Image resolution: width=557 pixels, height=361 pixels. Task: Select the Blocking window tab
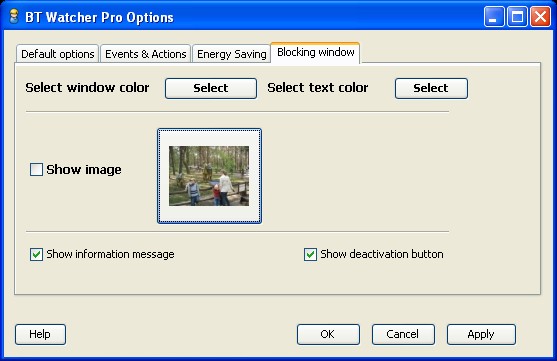(315, 53)
